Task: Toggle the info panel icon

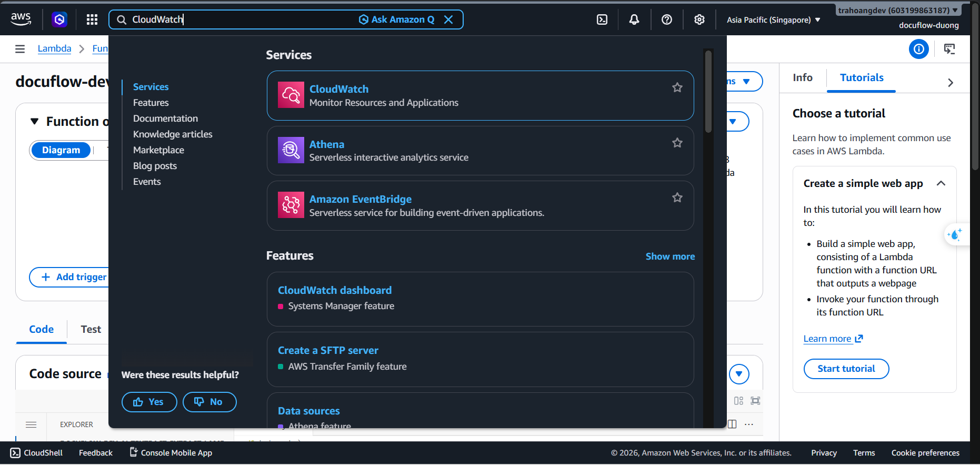Action: click(919, 49)
